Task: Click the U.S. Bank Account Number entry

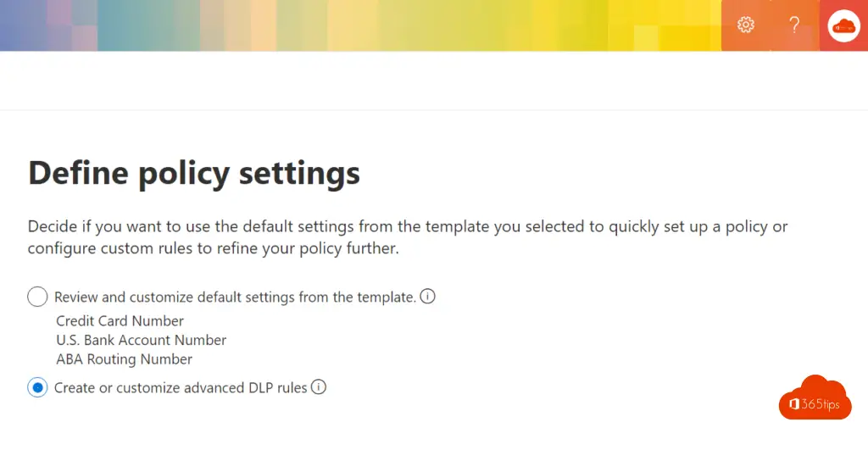Action: pos(141,340)
